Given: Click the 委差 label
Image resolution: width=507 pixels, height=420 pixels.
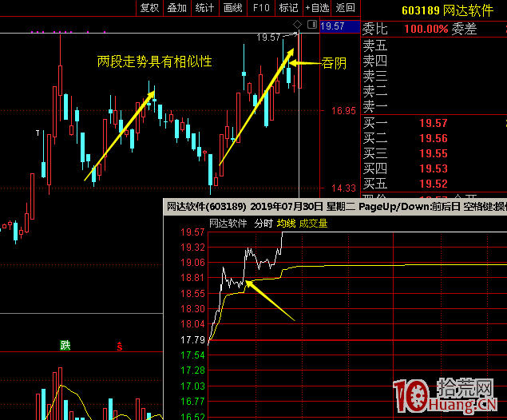Looking at the screenshot, I should click(x=465, y=29).
